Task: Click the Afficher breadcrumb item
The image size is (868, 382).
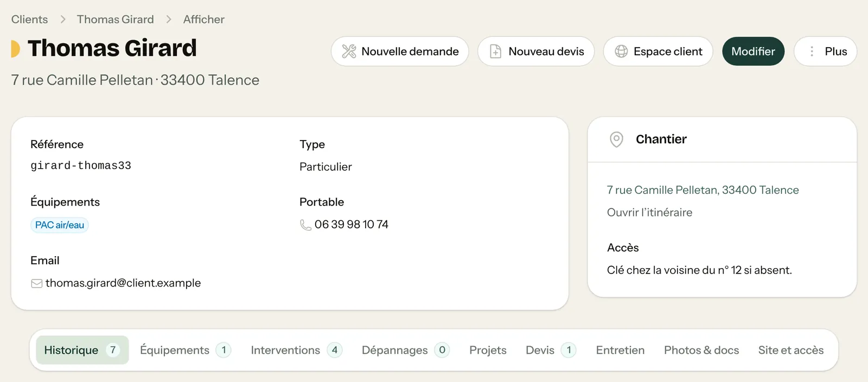Action: tap(203, 20)
